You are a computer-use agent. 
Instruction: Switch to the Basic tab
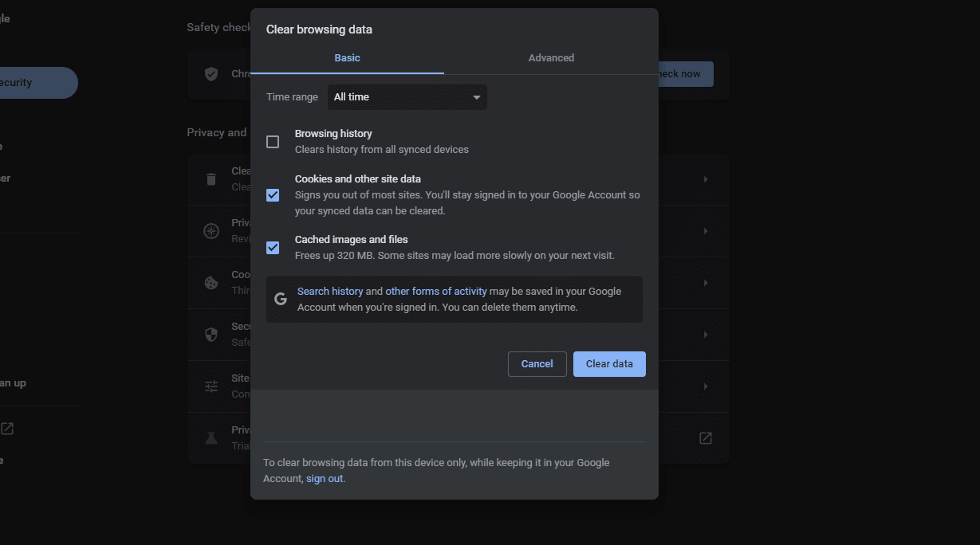pyautogui.click(x=348, y=58)
